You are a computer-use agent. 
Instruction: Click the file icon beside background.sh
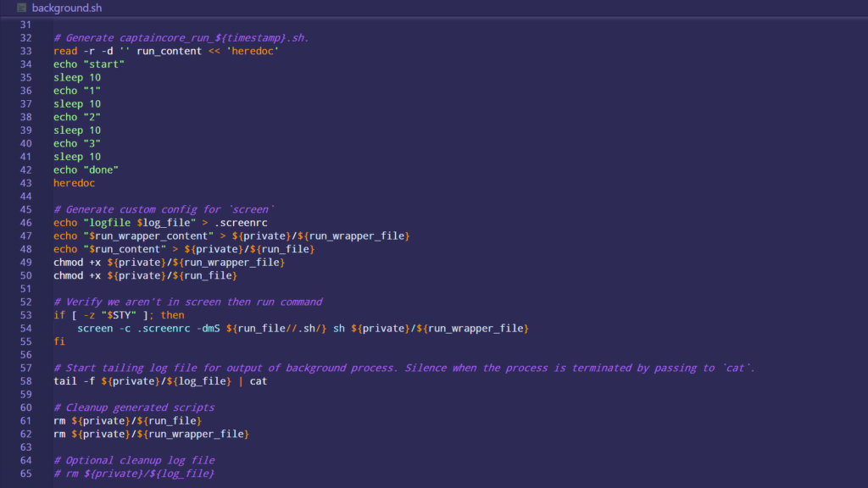click(22, 8)
